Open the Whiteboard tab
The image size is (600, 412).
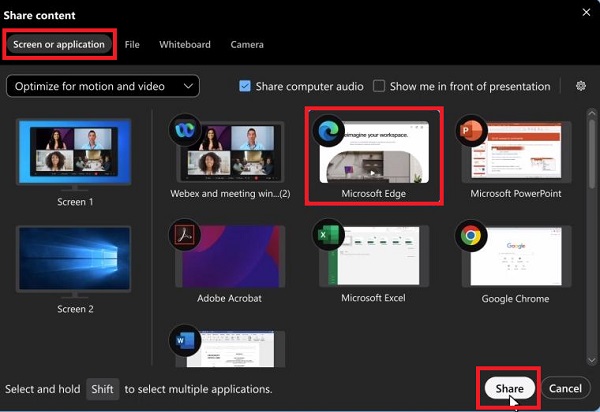point(185,44)
